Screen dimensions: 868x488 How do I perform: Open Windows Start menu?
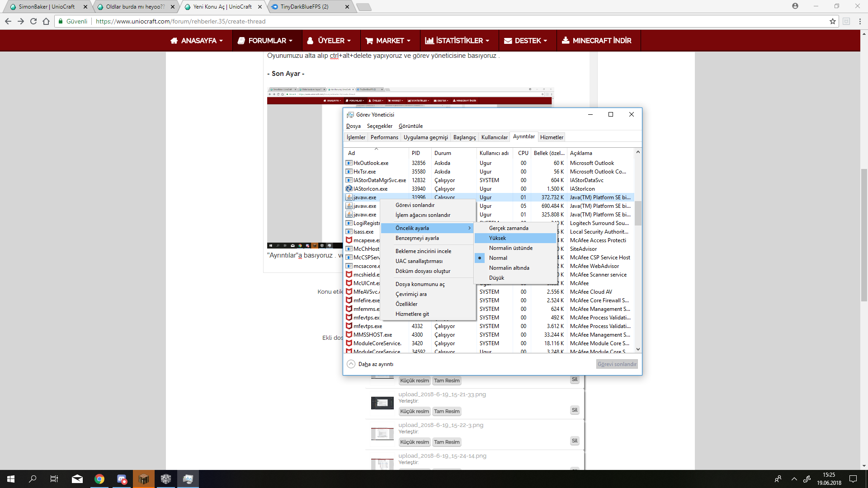click(x=11, y=479)
